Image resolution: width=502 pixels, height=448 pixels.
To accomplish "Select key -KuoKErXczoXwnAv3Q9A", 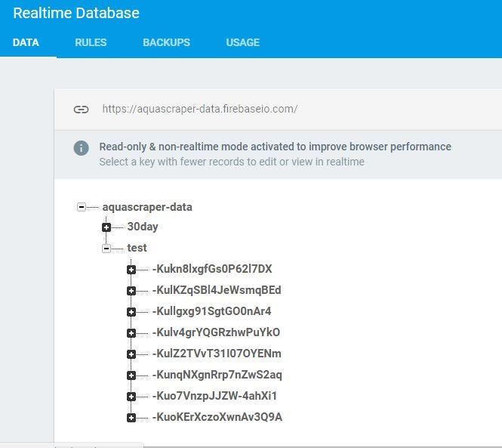I will (x=217, y=417).
